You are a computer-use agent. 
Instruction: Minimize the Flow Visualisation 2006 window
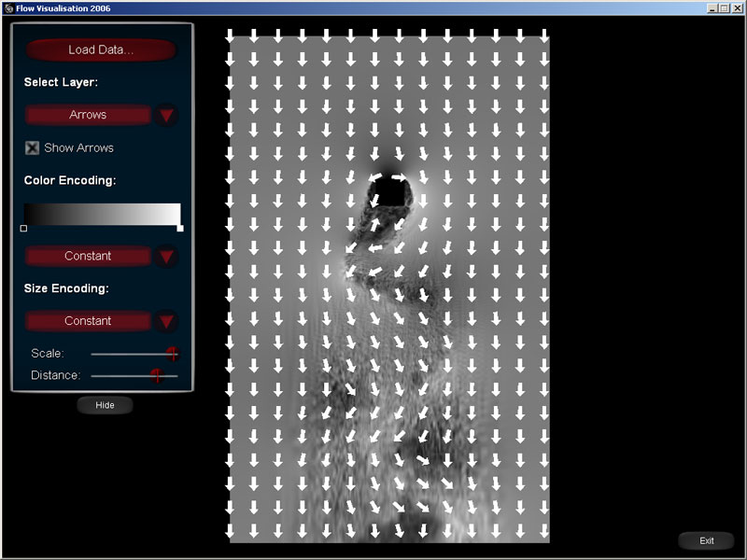[x=712, y=8]
